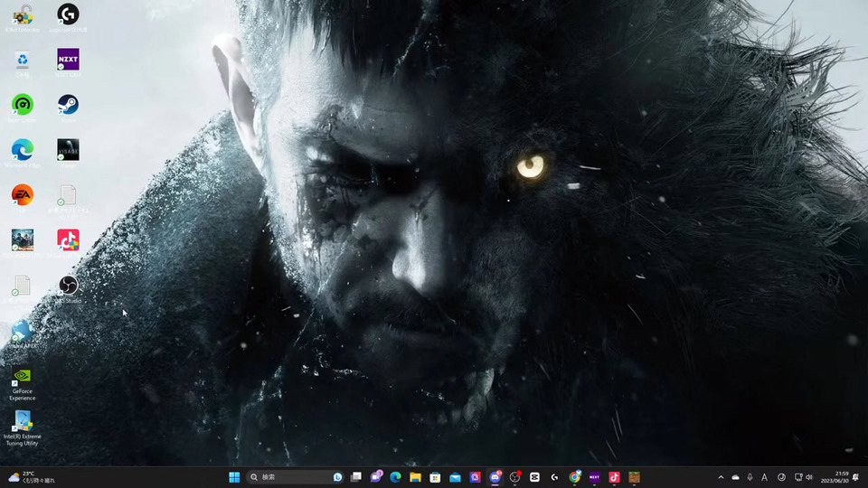Expand the hidden system tray icons chevron
The image size is (868, 488).
(721, 477)
